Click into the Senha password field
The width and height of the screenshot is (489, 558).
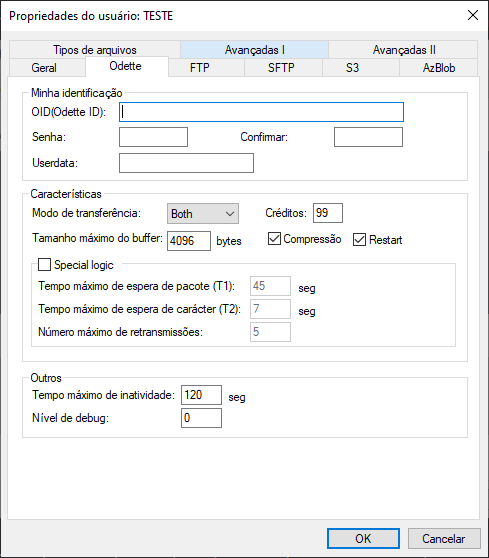click(153, 137)
